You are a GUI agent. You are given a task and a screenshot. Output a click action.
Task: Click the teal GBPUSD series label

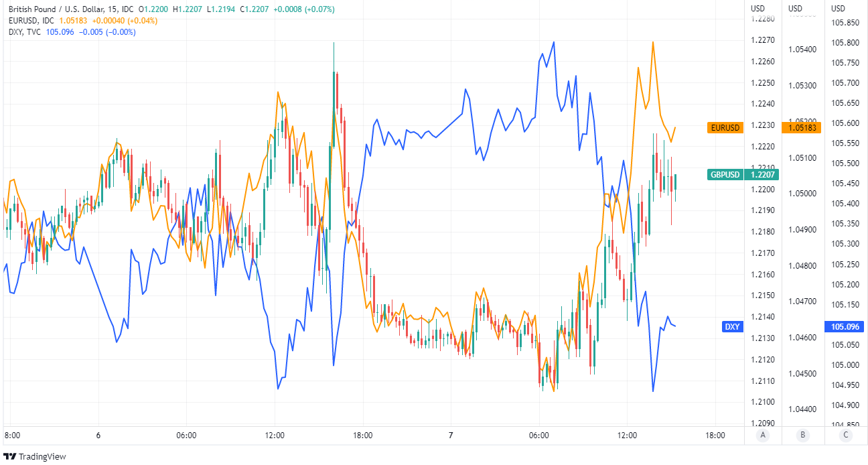[x=725, y=175]
